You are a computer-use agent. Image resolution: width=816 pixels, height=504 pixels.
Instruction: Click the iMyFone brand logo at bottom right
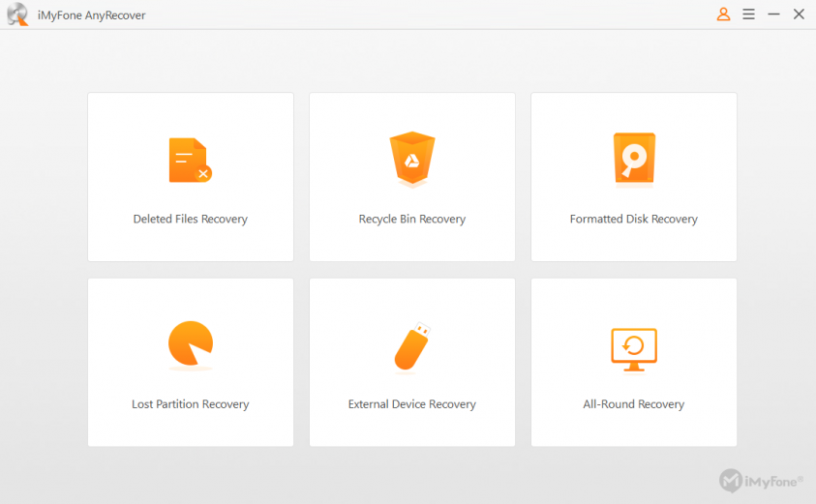click(761, 480)
